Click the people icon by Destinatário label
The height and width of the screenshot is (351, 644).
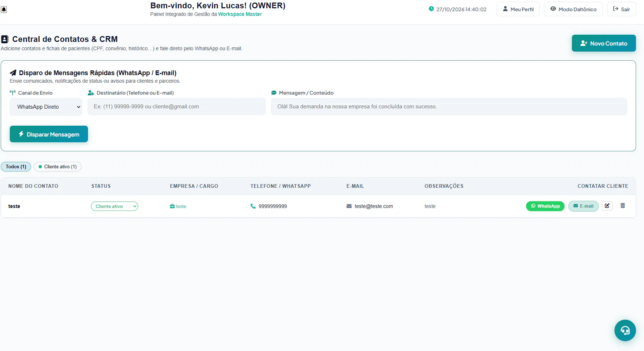(x=91, y=93)
